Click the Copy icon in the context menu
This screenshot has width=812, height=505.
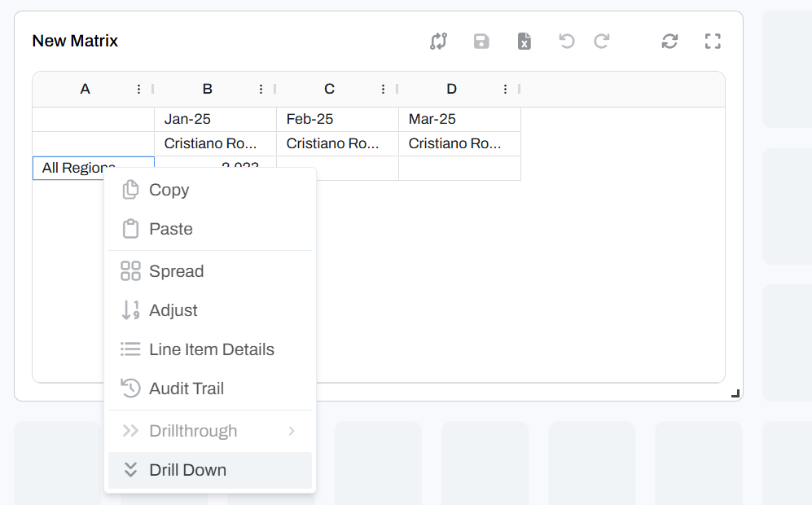[130, 189]
